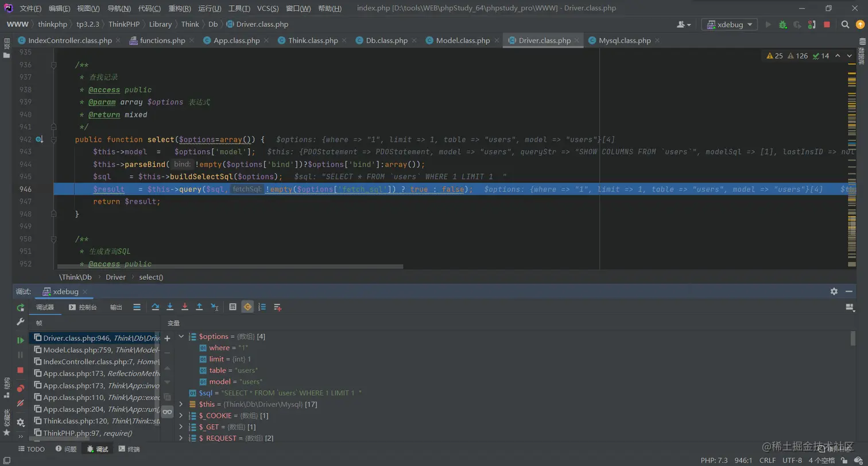Click the Step Out icon
This screenshot has width=868, height=466.
pyautogui.click(x=199, y=307)
